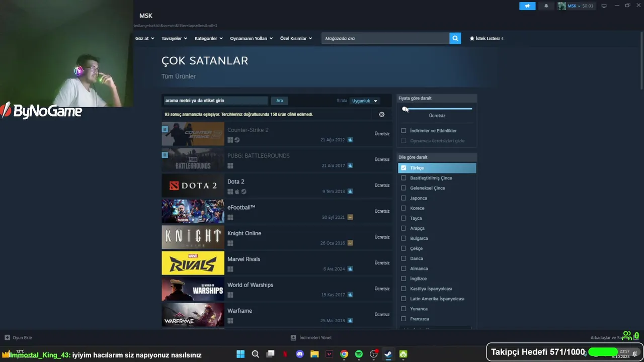
Task: Click the plus icon beside Oyun Ekle
Action: (7, 337)
